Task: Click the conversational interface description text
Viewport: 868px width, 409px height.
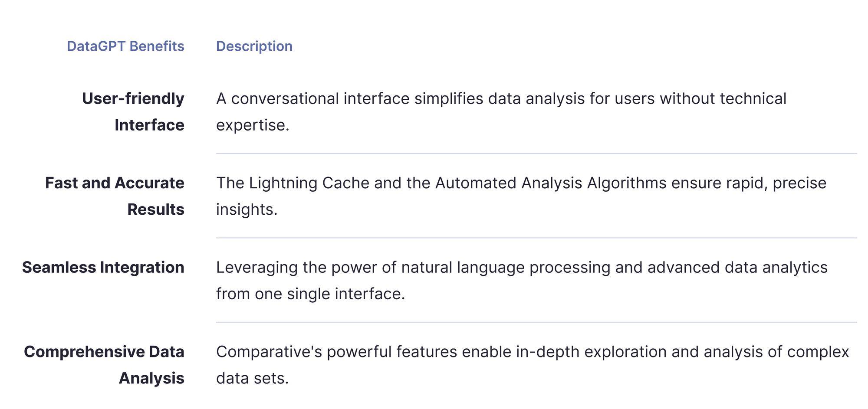Action: [x=501, y=111]
